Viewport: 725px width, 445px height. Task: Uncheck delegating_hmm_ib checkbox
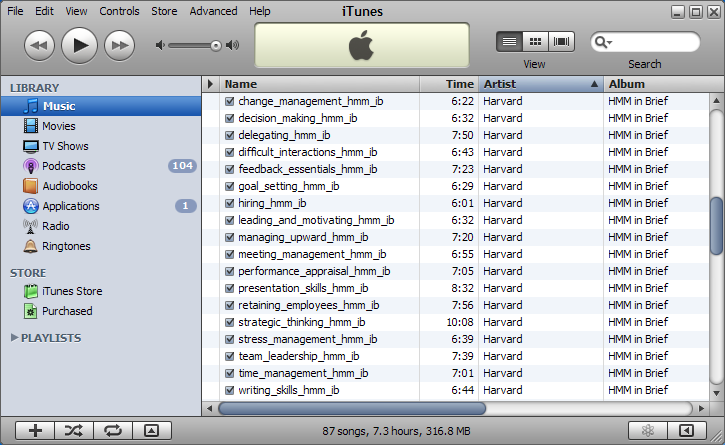point(229,136)
